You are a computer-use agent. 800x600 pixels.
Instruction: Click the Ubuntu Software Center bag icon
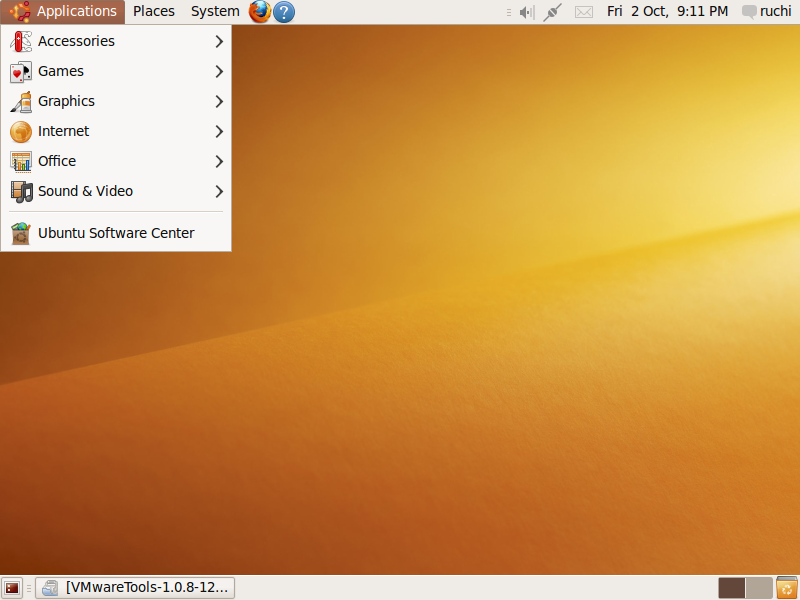pos(21,234)
